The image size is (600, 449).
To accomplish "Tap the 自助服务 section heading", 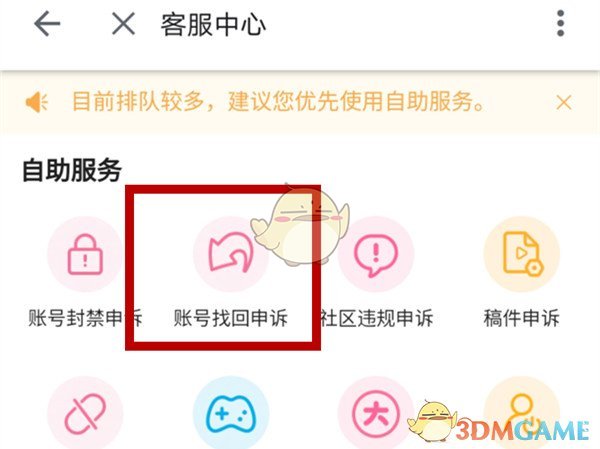I will point(72,170).
